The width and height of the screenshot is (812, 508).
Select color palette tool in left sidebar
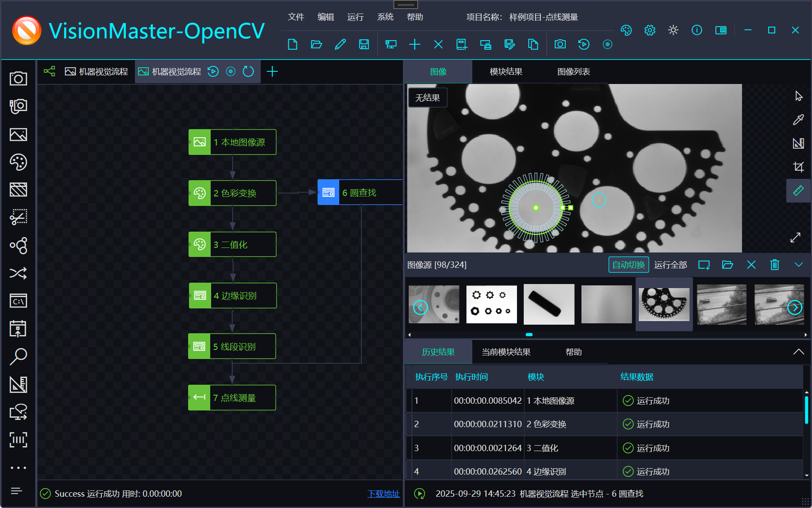[18, 162]
